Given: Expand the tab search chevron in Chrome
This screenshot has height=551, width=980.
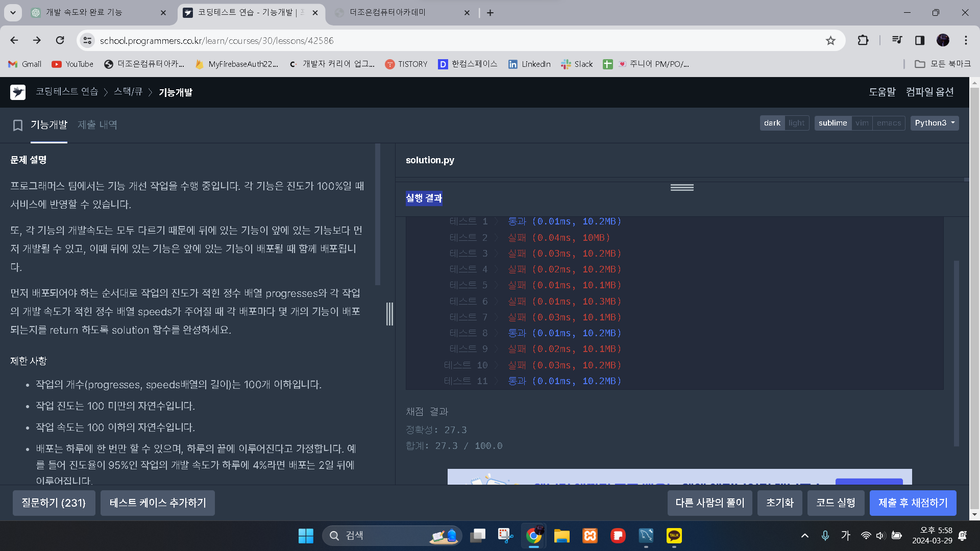Looking at the screenshot, I should (13, 12).
